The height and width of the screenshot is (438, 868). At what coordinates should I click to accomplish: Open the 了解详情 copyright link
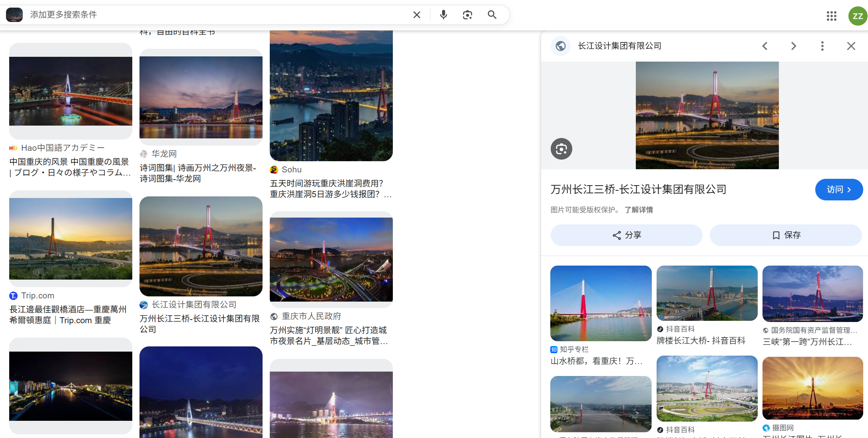(639, 210)
